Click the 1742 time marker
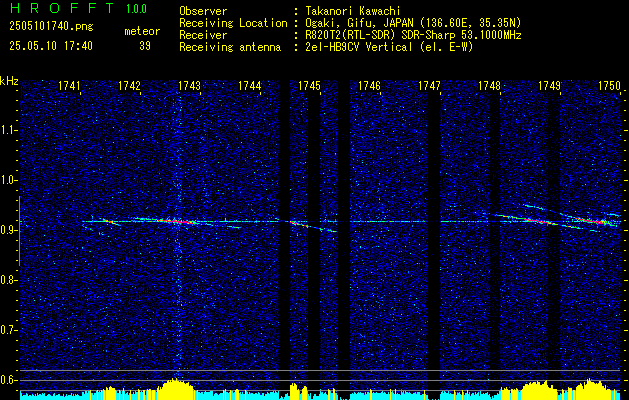Viewport: 629px width, 400px height. click(x=129, y=86)
